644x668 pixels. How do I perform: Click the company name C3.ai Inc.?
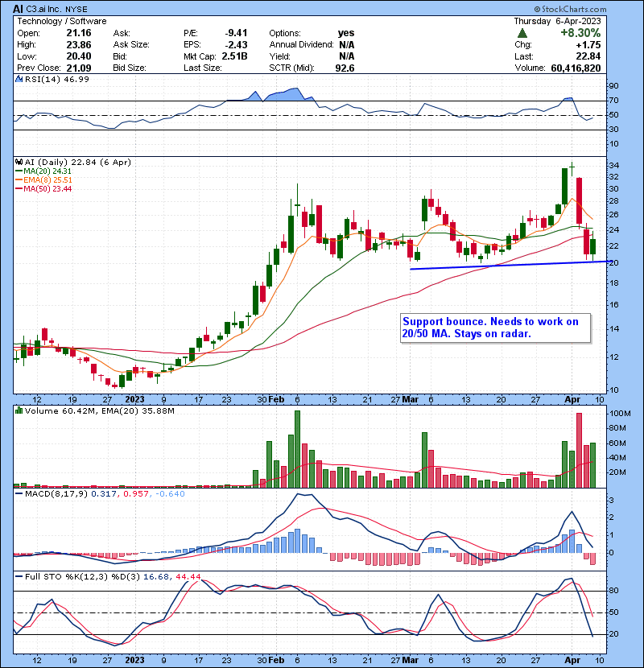click(x=44, y=9)
